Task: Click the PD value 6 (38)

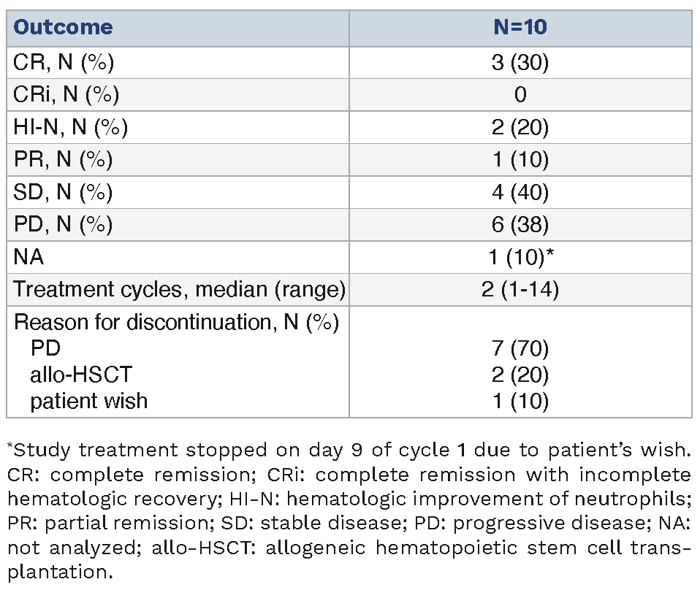Action: pyautogui.click(x=520, y=225)
